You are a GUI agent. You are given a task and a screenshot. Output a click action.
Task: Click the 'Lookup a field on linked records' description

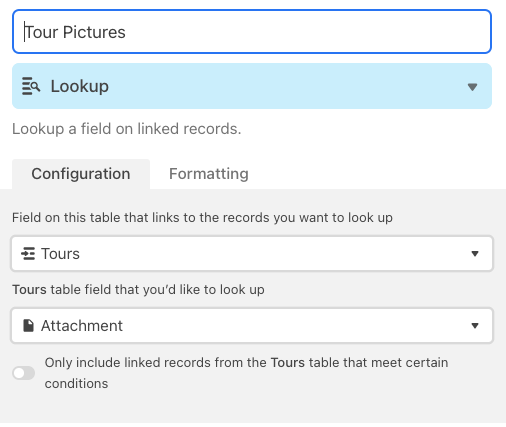(x=127, y=129)
